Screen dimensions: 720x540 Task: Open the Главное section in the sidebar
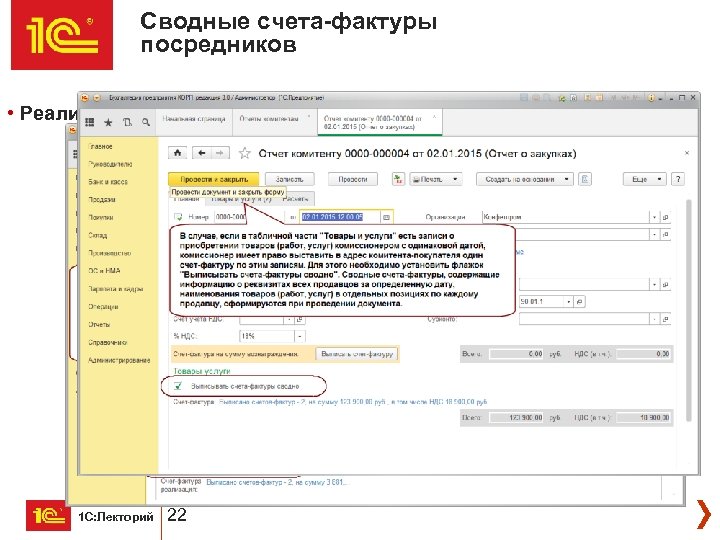(100, 146)
